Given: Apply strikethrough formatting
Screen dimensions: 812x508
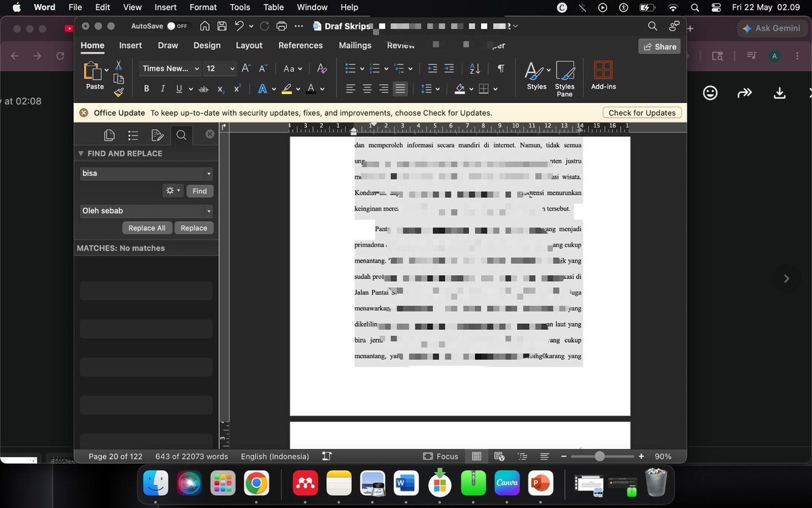Looking at the screenshot, I should point(203,89).
